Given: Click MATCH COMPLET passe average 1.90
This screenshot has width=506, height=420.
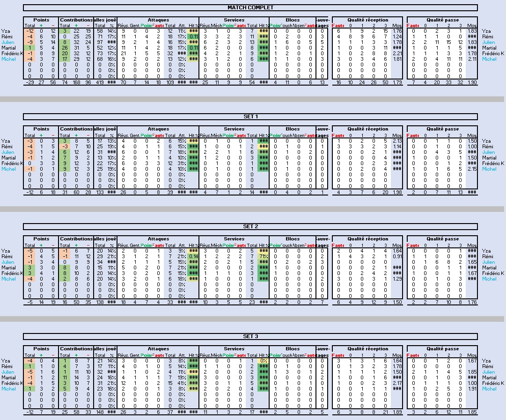Looking at the screenshot, I should (472, 82).
